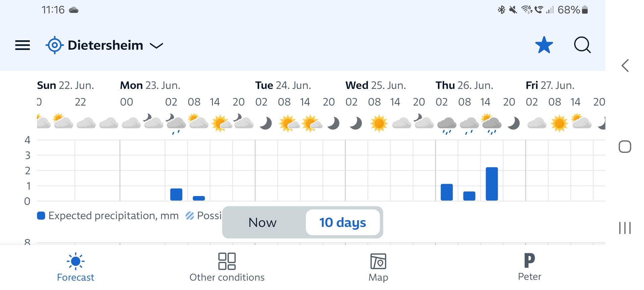644x290 pixels.
Task: Tap the Expected precipitation legend swatch
Action: click(x=41, y=215)
